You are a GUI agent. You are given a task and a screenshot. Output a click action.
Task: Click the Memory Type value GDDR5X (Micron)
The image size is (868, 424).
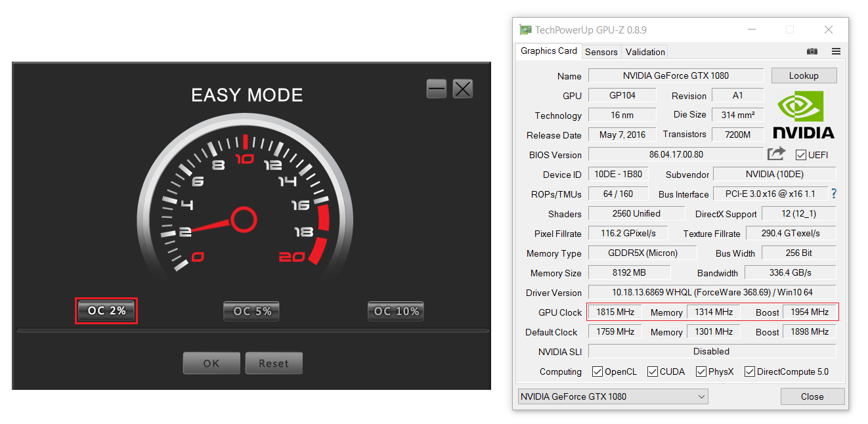642,253
